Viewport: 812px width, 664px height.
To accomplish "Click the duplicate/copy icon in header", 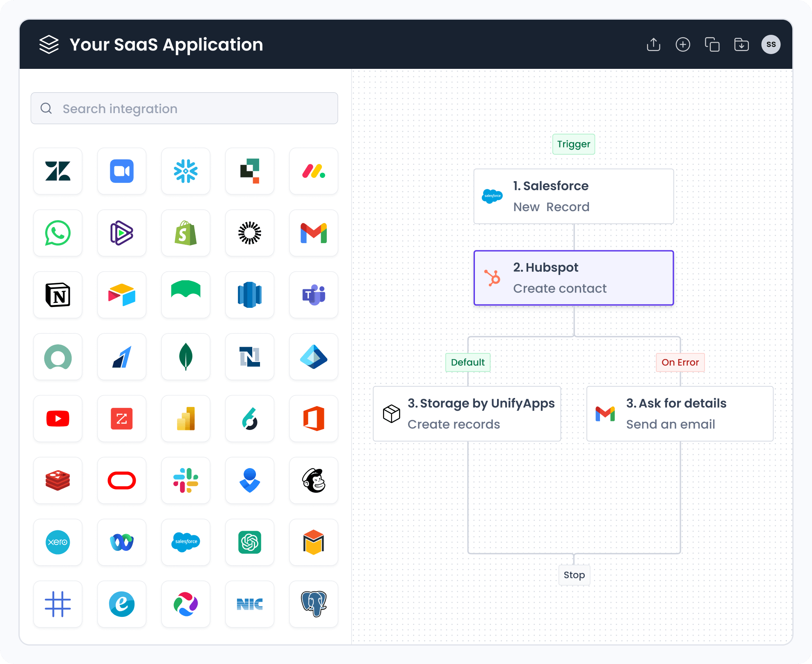I will pos(712,44).
